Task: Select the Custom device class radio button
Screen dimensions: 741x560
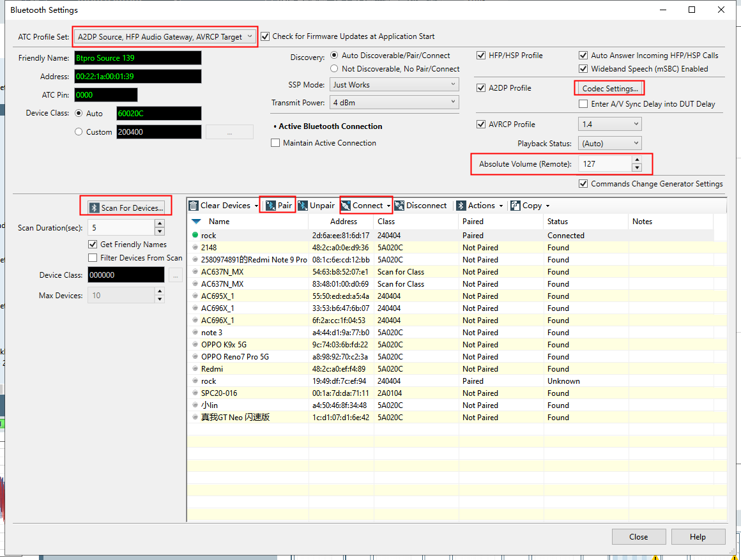Action: 79,132
